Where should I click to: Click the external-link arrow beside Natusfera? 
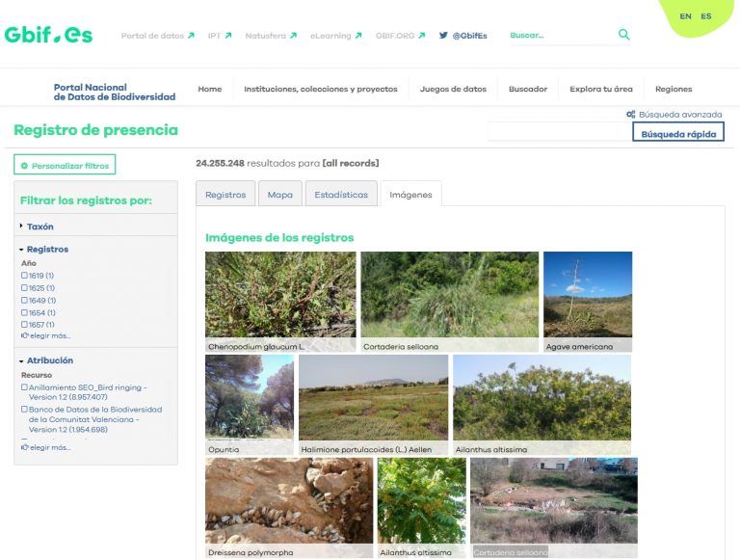(293, 36)
